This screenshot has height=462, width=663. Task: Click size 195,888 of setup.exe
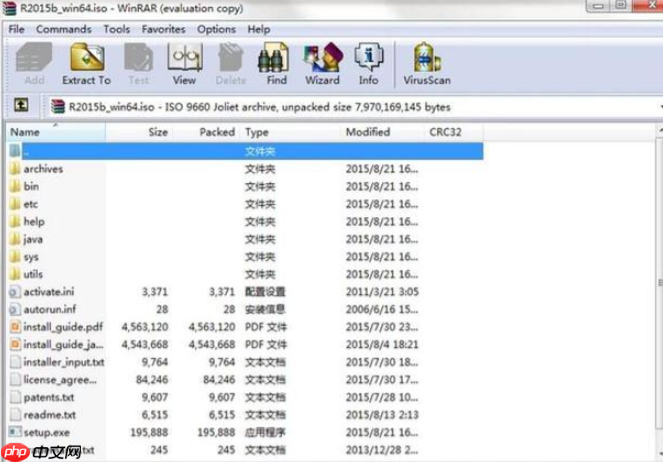[x=149, y=432]
